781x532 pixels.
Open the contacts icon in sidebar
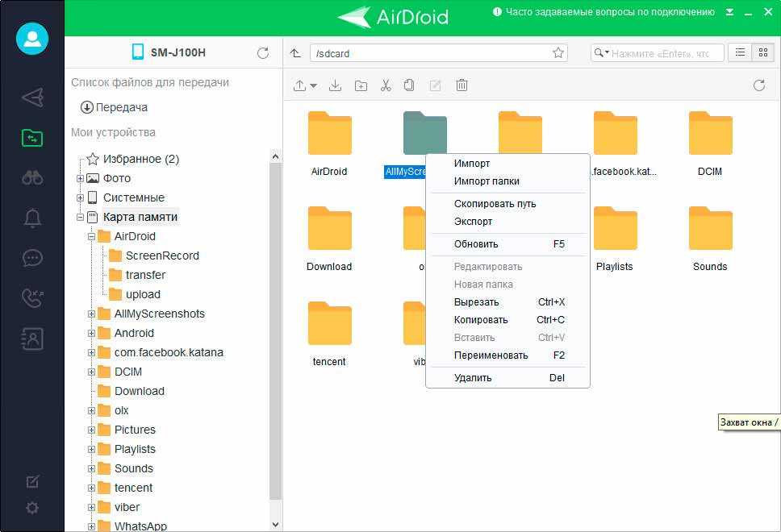[32, 339]
